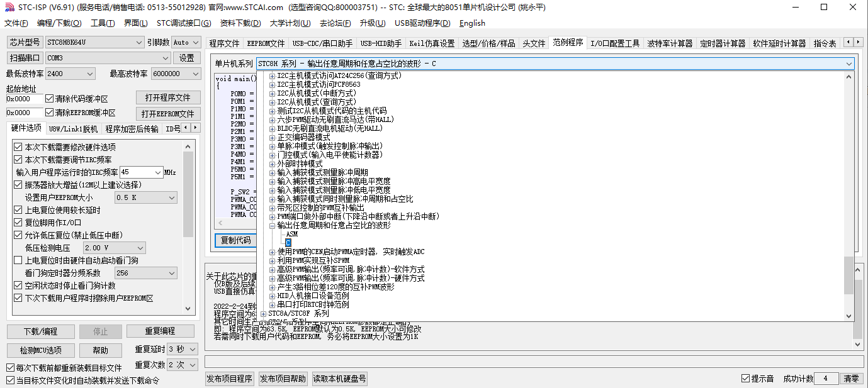The image size is (868, 388).
Task: Click right arrow of the top tool tabs
Action: tap(858, 42)
